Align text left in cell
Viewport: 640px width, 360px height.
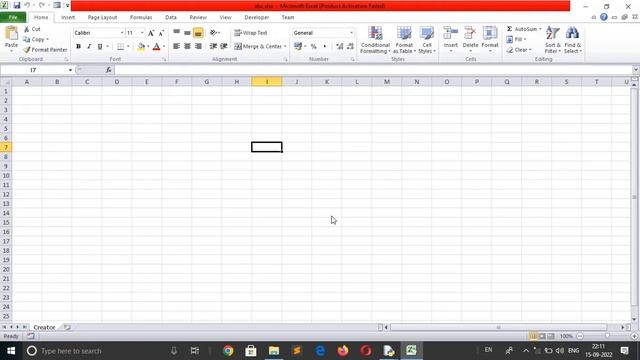pos(176,47)
